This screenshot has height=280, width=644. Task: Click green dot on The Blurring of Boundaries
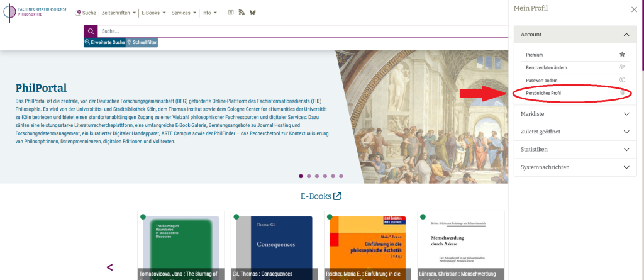click(143, 216)
